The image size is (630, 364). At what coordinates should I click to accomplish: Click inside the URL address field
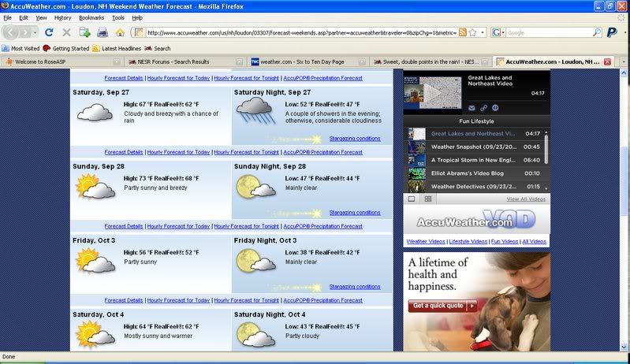coord(301,32)
